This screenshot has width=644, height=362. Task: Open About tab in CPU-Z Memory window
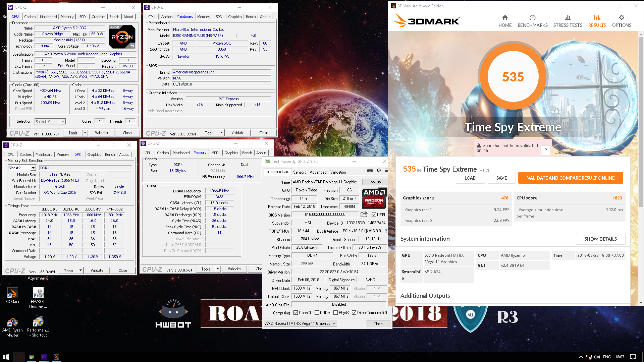tap(261, 153)
